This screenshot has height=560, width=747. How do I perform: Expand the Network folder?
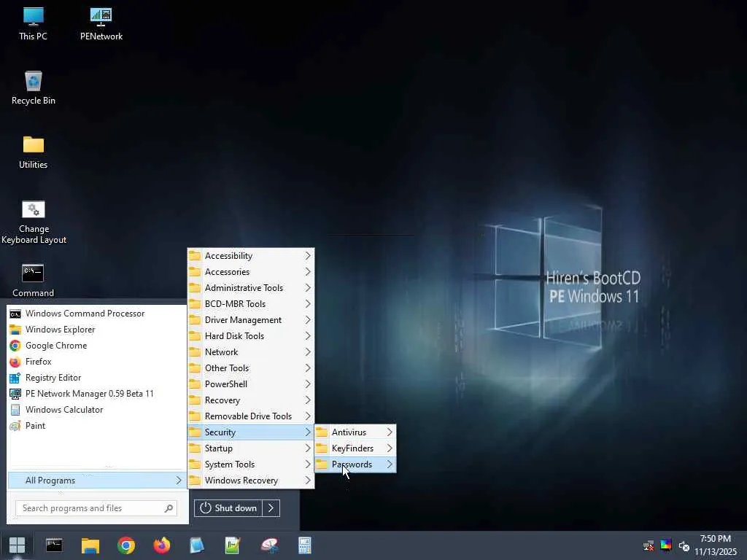(251, 352)
